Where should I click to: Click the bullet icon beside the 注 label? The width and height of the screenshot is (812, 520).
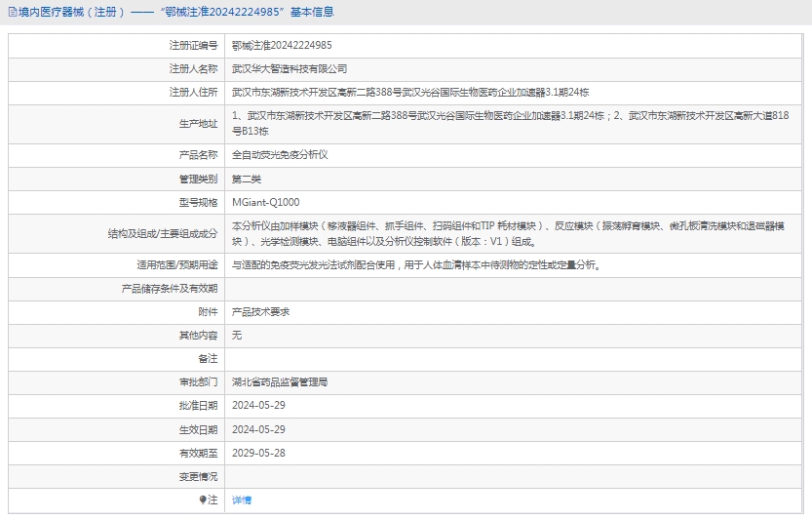[203, 500]
